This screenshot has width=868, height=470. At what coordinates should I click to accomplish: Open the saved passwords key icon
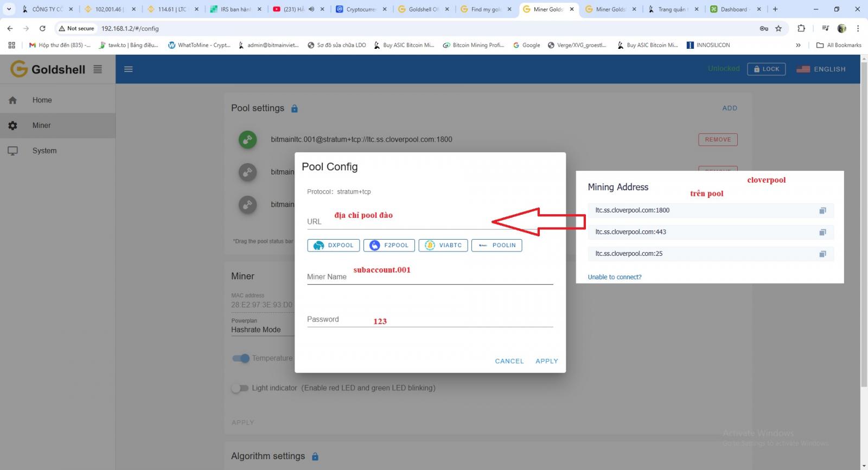pyautogui.click(x=764, y=28)
